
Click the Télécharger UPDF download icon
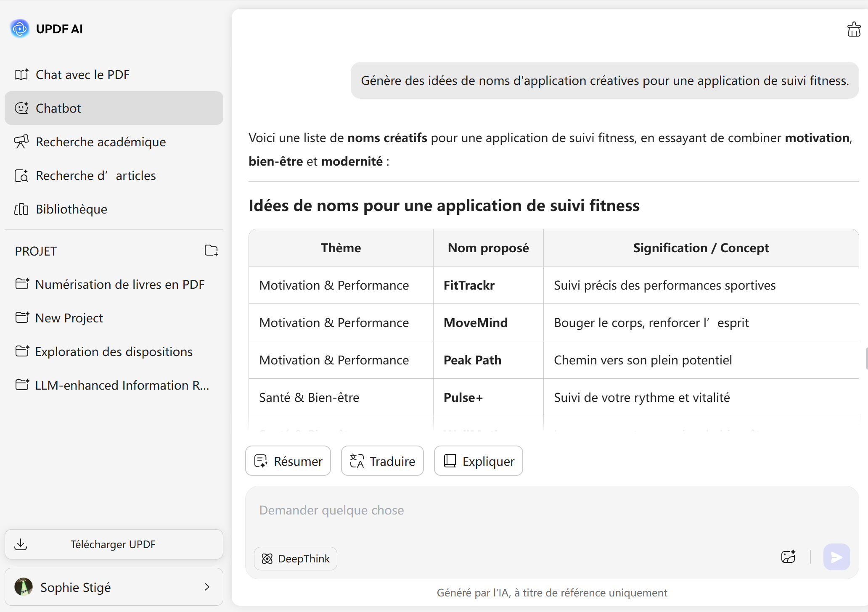click(x=21, y=544)
